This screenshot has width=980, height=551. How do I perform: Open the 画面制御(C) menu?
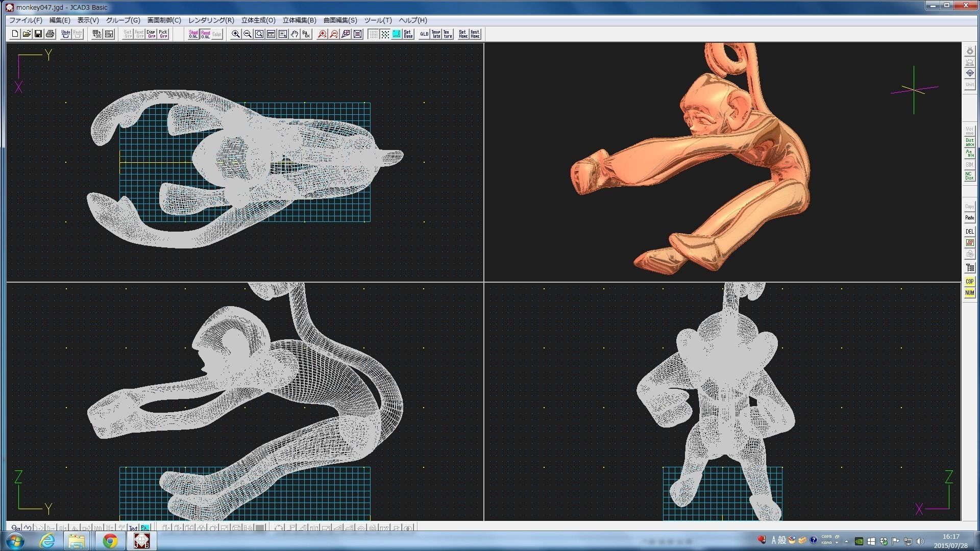point(164,20)
